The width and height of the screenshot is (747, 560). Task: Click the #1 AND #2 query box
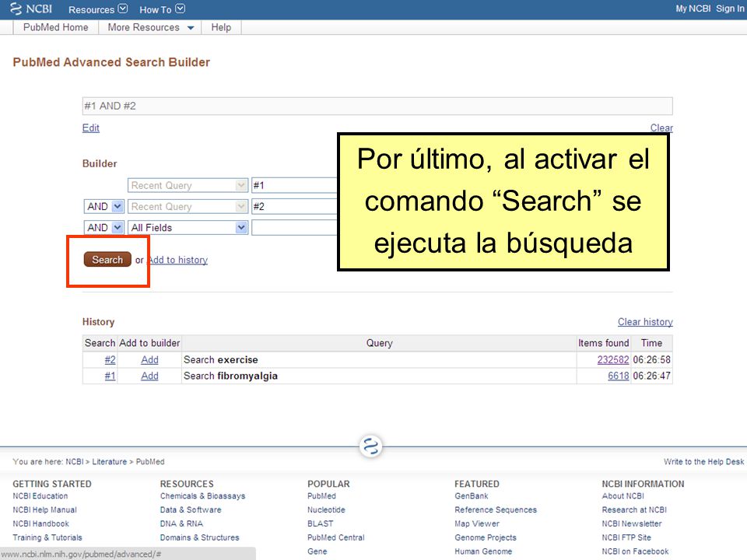(377, 106)
